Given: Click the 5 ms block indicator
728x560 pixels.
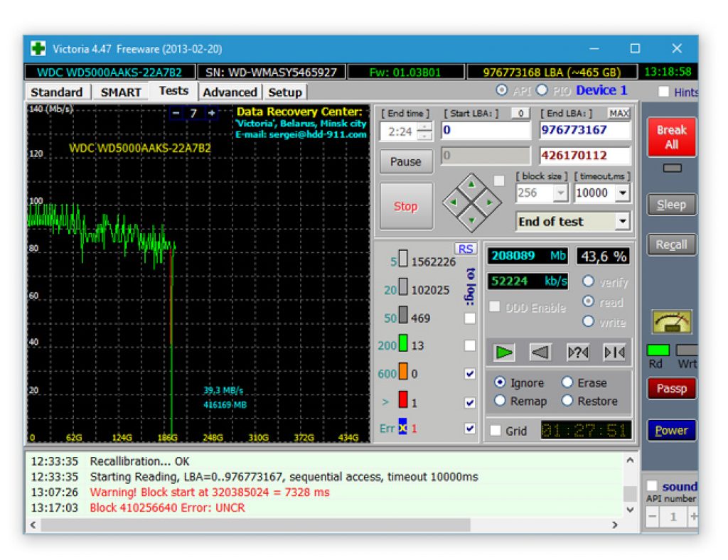Looking at the screenshot, I should 403,259.
